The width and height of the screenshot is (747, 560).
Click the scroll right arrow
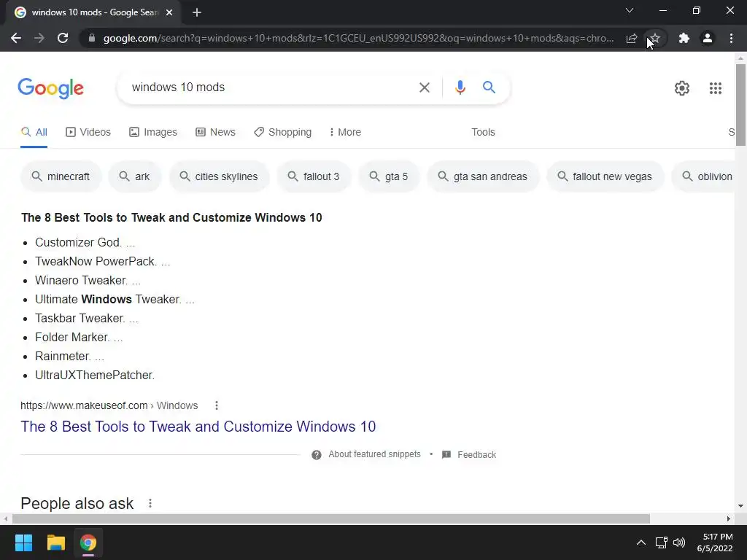(x=729, y=518)
